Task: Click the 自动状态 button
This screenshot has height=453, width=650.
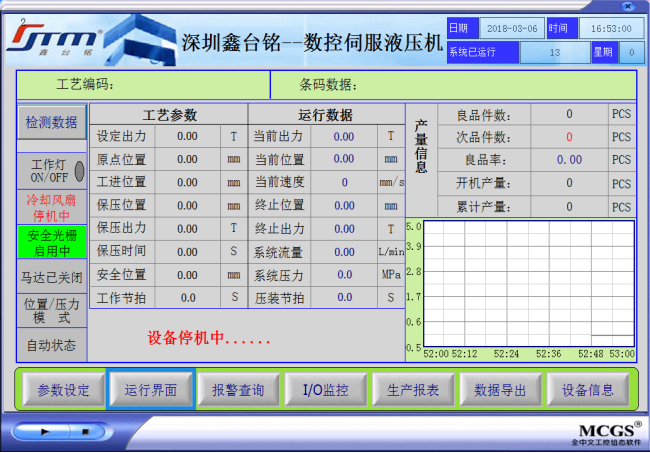Action: 52,345
